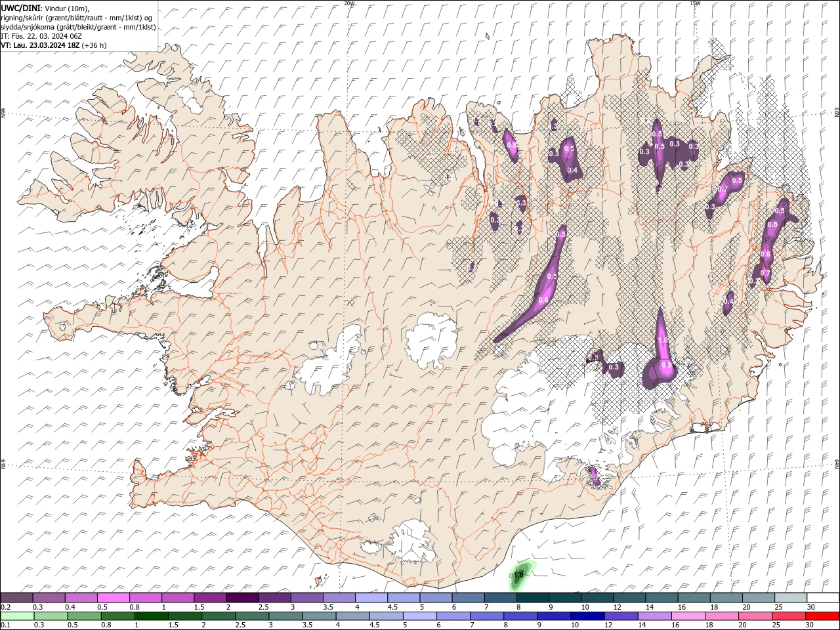This screenshot has height=630, width=840.
Task: Click the 20 swatch in upper snow legend
Action: pyautogui.click(x=758, y=598)
